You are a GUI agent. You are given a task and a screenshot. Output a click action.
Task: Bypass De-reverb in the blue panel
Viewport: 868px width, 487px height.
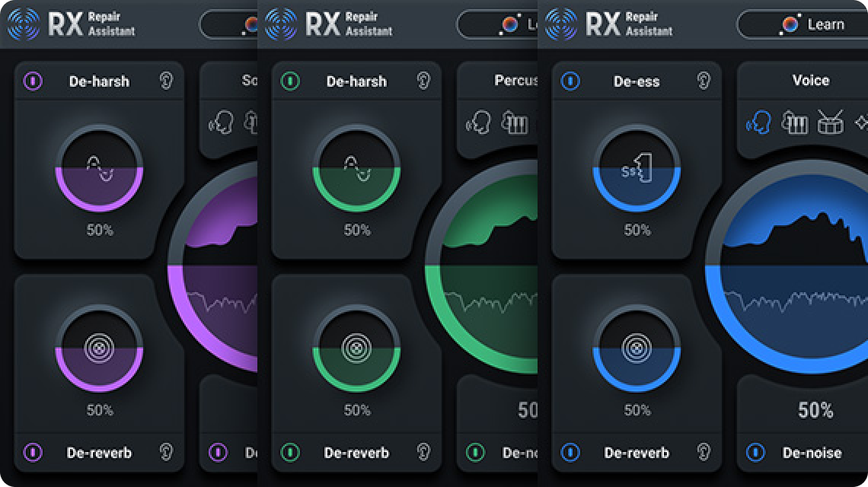(570, 452)
